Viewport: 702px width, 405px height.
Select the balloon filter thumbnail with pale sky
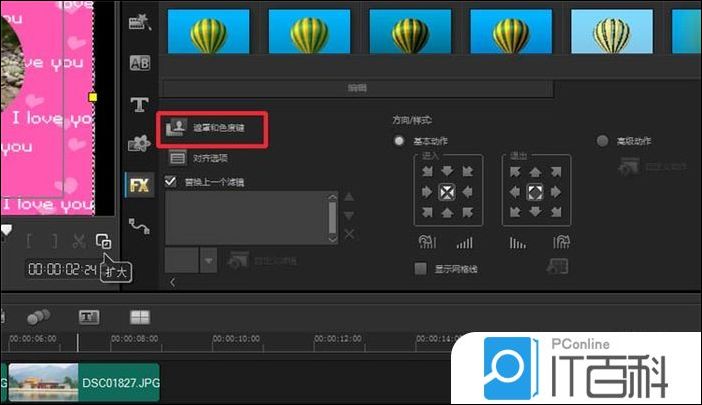(x=612, y=32)
